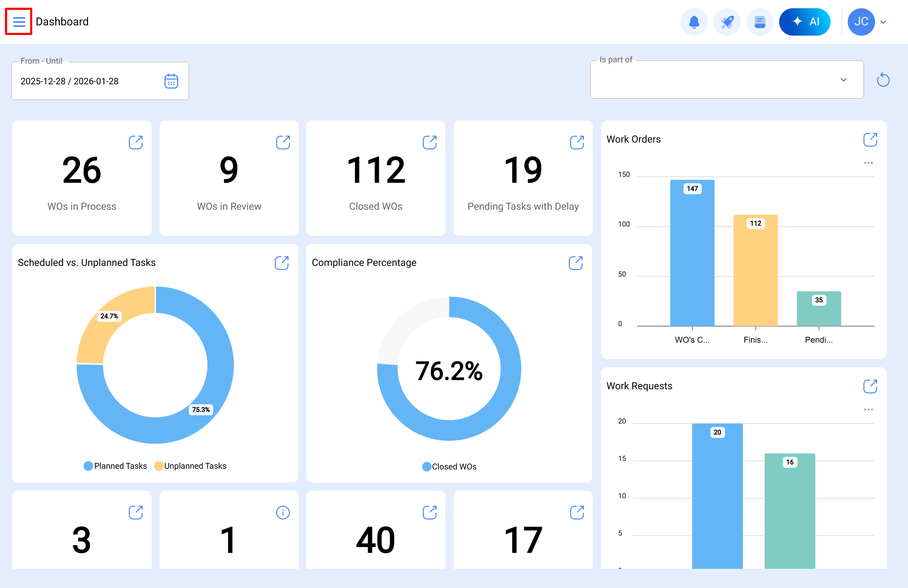Viewport: 908px width, 588px height.
Task: Open the documentation book icon
Action: click(x=759, y=22)
